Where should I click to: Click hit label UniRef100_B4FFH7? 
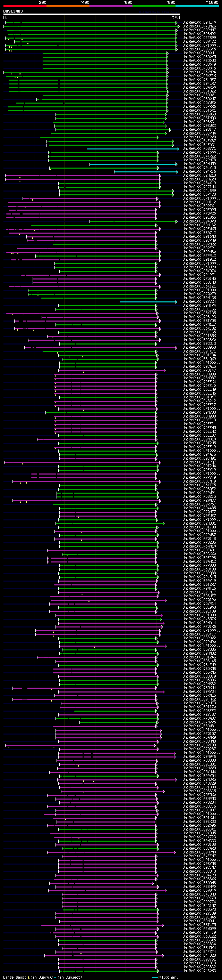tap(199, 856)
